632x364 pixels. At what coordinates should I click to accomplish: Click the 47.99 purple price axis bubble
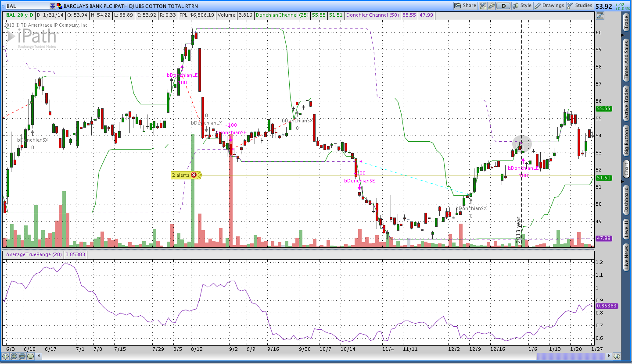(x=604, y=238)
